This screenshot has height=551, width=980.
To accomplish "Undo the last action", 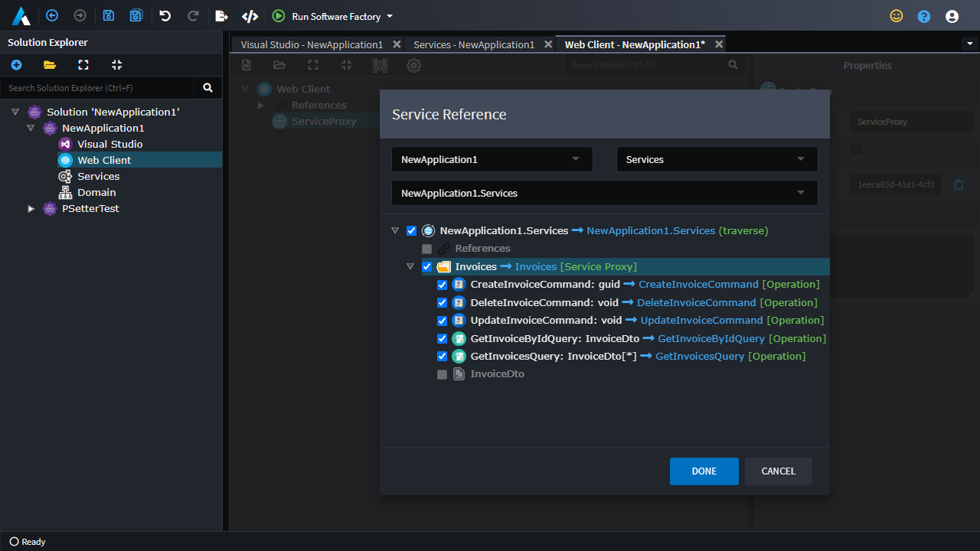I will tap(165, 15).
